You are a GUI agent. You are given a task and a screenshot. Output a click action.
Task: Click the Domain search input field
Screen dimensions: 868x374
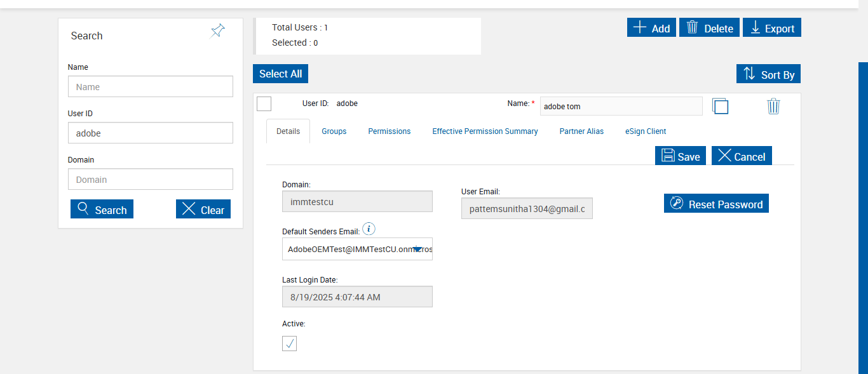pyautogui.click(x=151, y=180)
